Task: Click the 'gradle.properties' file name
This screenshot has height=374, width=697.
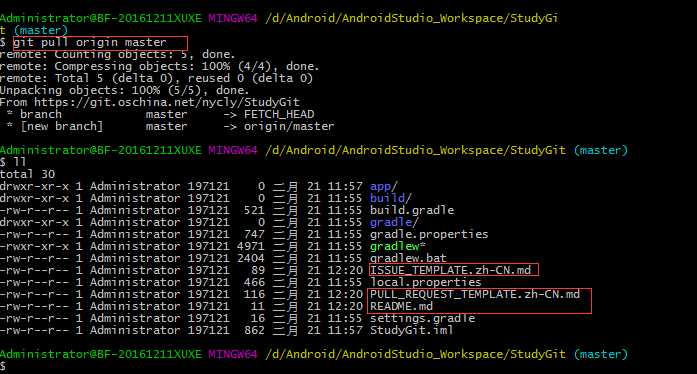Action: click(x=429, y=234)
